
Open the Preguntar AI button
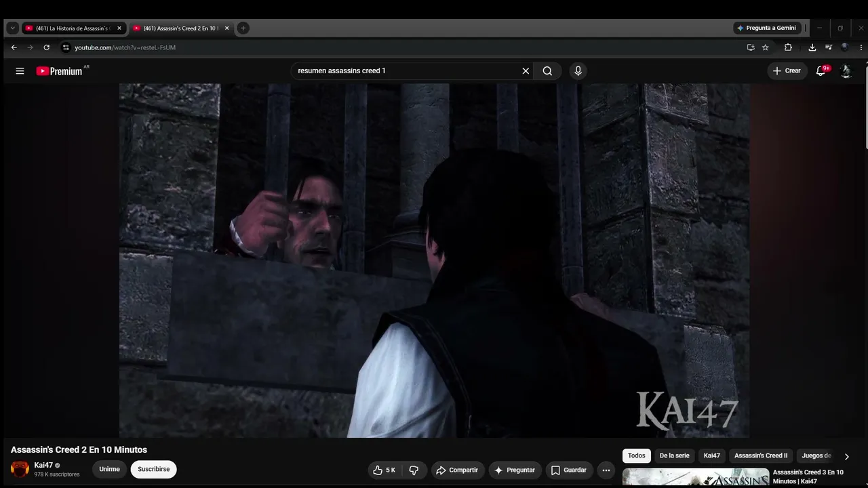(514, 470)
